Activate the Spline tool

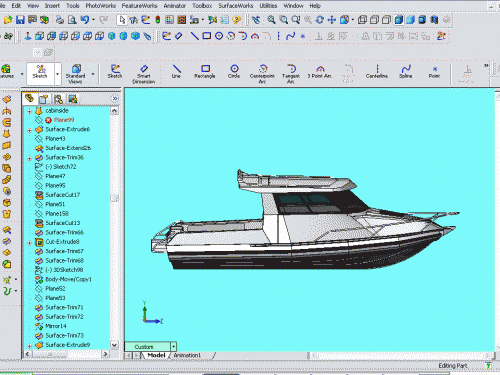click(x=406, y=72)
